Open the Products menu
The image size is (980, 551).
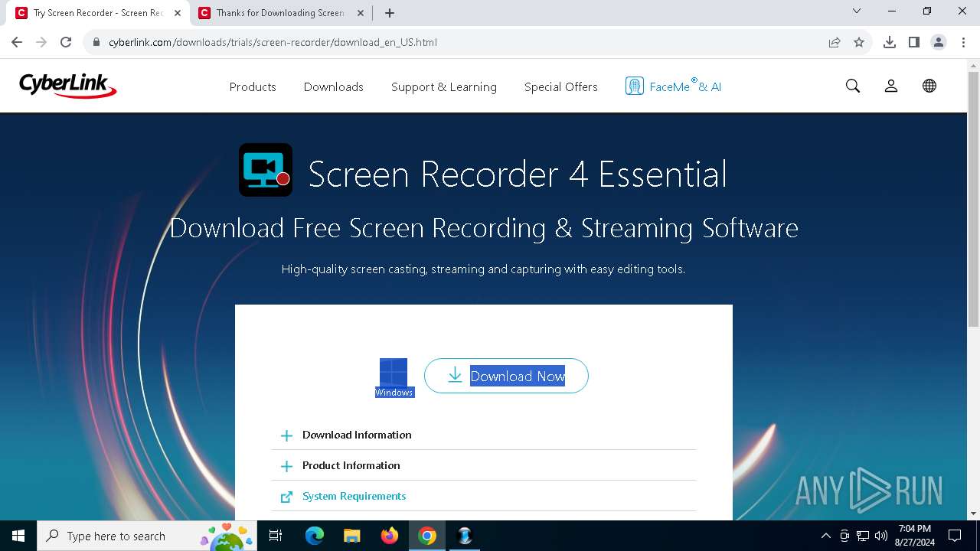[253, 87]
